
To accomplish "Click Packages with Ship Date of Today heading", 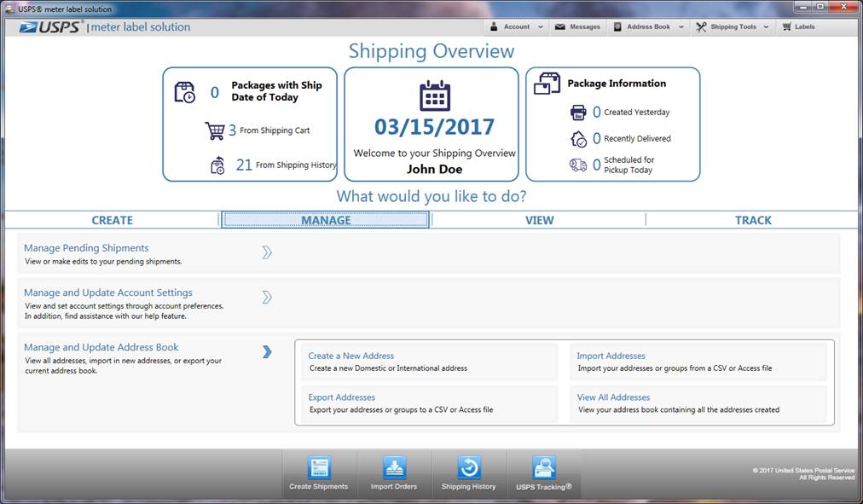I will 277,91.
